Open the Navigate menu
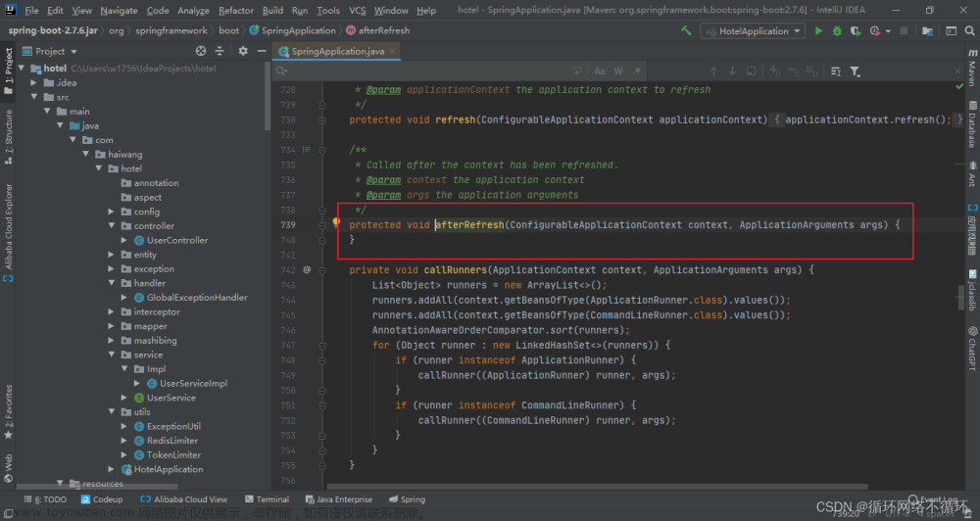 (x=119, y=10)
